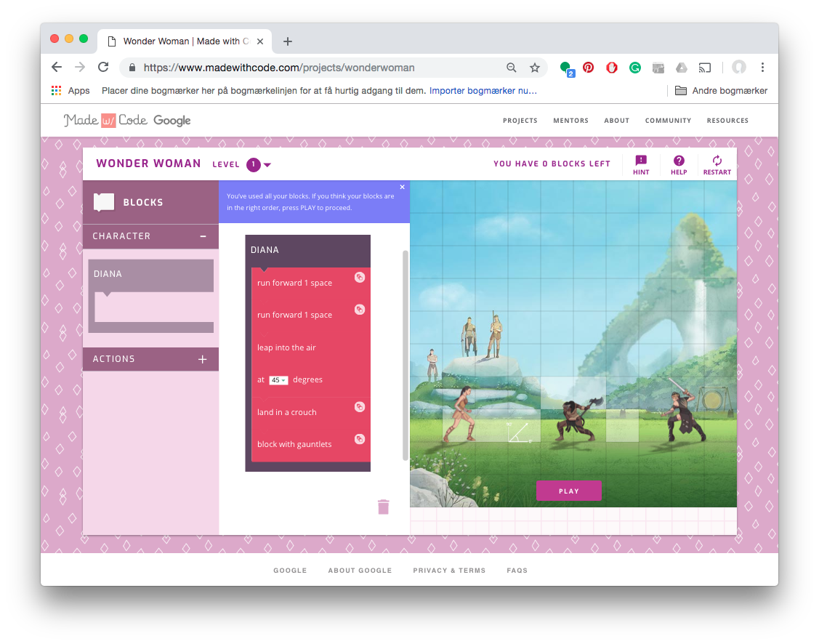Reload the page with refresh icon
The width and height of the screenshot is (819, 644).
[x=103, y=68]
